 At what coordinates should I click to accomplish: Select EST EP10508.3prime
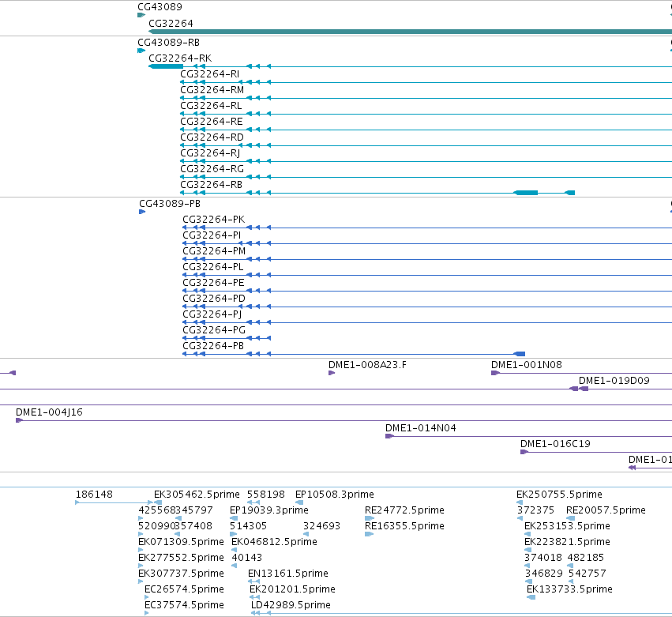point(335,495)
